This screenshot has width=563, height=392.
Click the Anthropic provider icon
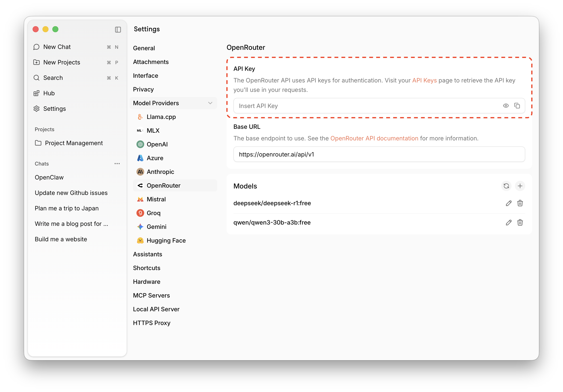pyautogui.click(x=140, y=172)
